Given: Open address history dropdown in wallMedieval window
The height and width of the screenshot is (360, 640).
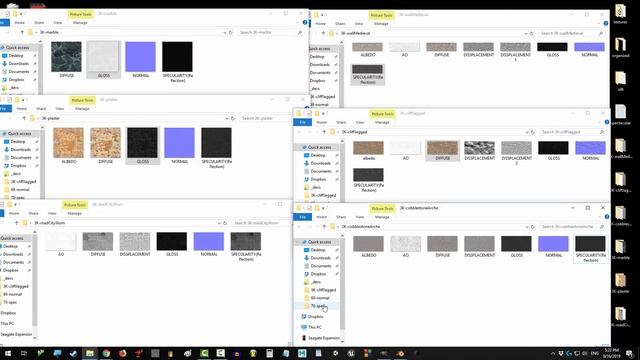Looking at the screenshot, I should (525, 33).
